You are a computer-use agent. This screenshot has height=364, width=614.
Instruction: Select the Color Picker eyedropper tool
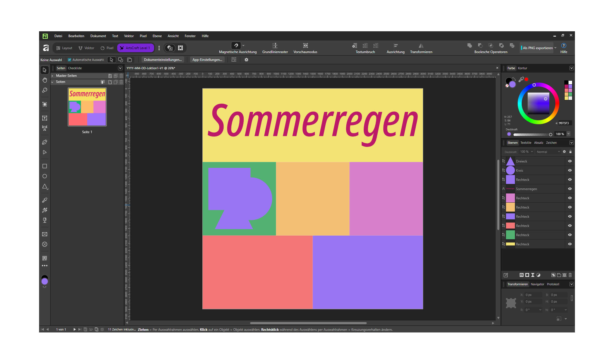(45, 200)
